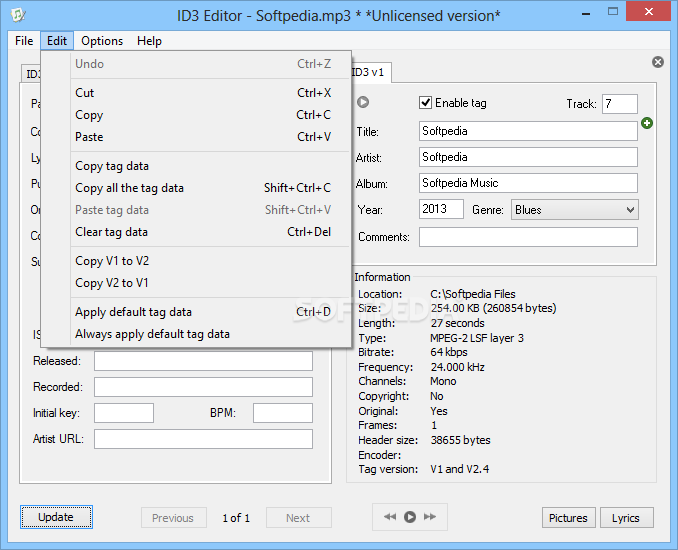Image resolution: width=678 pixels, height=550 pixels.
Task: Click the empty Comments field
Action: pos(528,237)
